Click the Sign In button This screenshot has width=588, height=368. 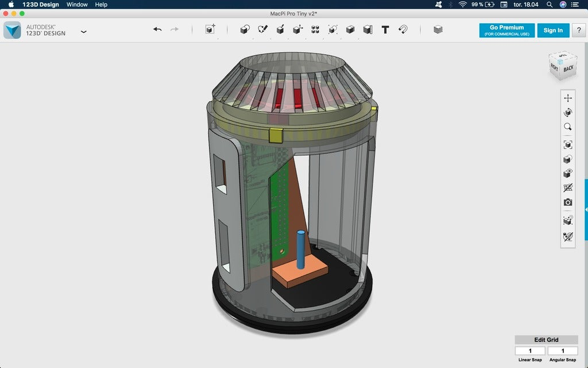tap(553, 30)
